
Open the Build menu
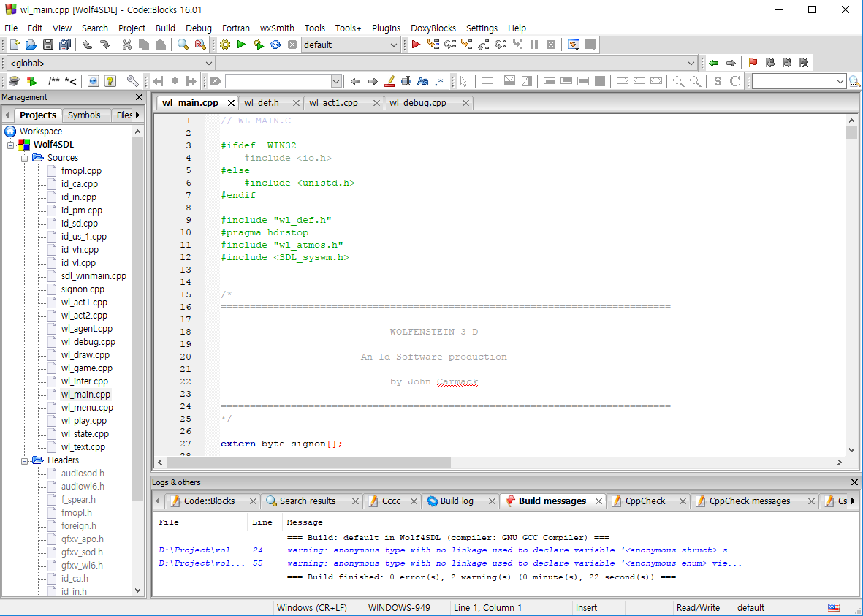pyautogui.click(x=165, y=28)
